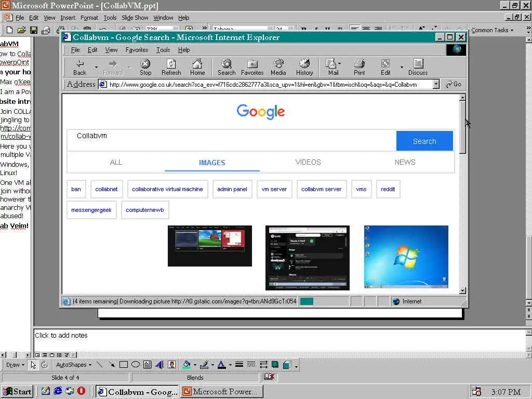
Task: Click the Go button beside address
Action: click(453, 84)
